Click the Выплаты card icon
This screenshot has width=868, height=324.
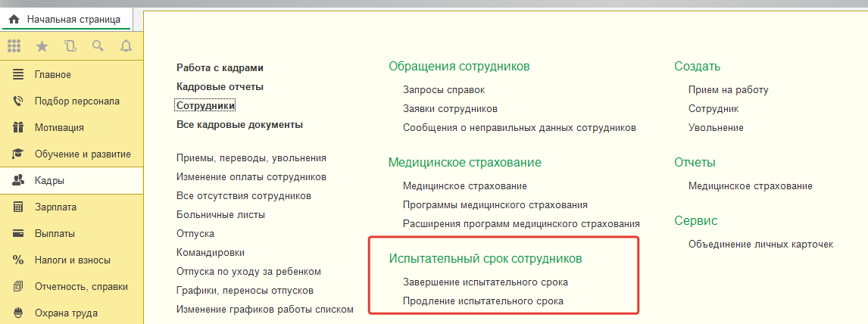18,233
